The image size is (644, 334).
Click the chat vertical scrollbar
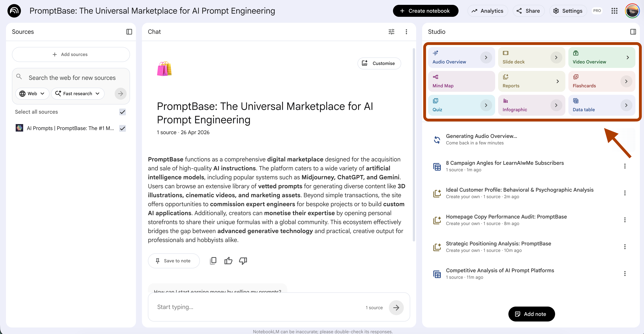click(414, 145)
